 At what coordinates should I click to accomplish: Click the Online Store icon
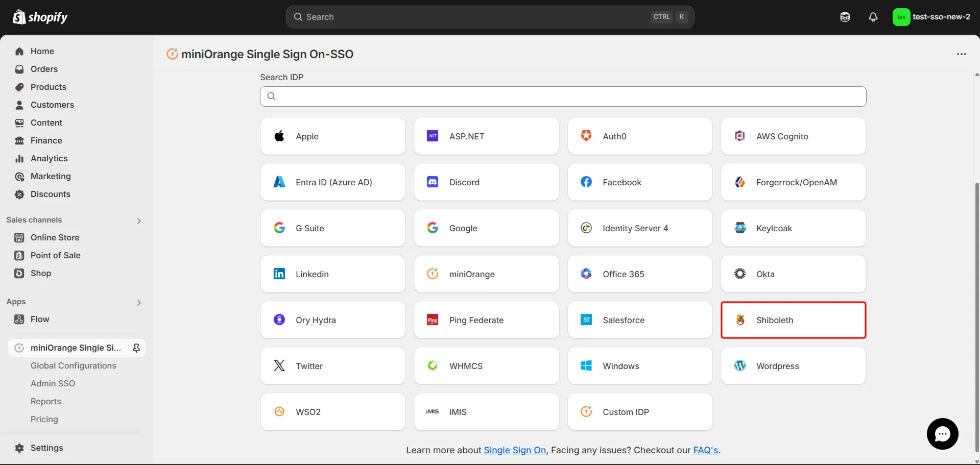click(x=19, y=238)
